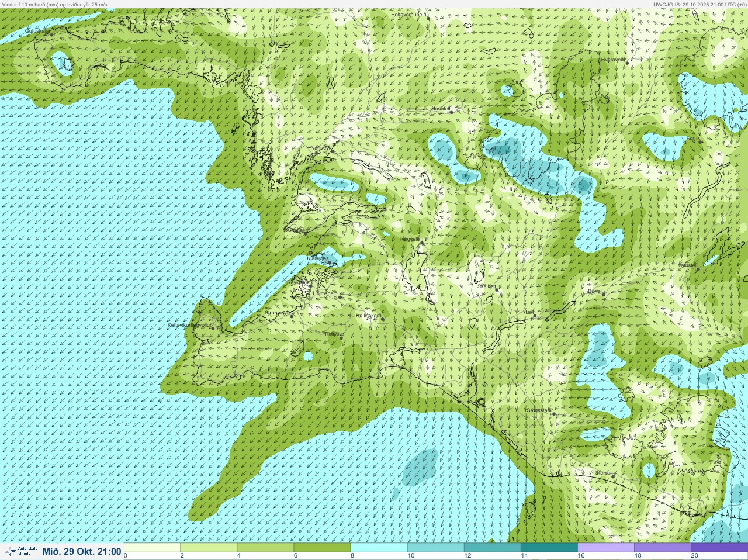Select the Hveravellir station label
748x560 pixels.
(x=613, y=59)
